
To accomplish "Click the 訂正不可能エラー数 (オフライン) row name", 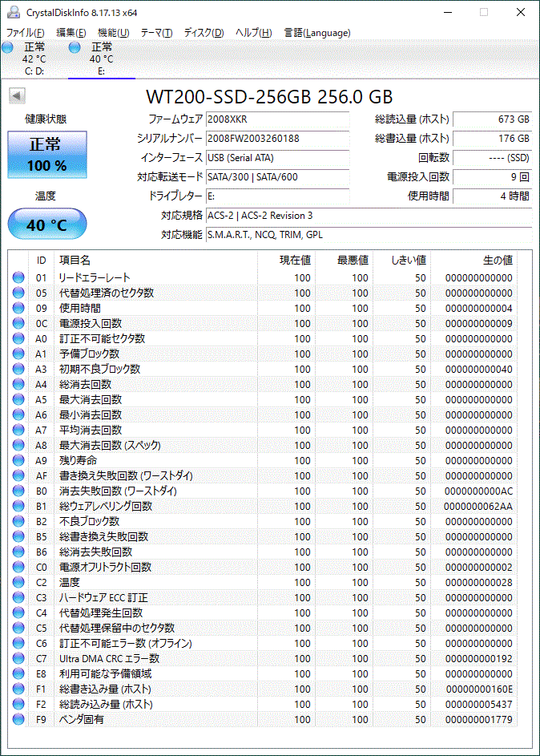I will pos(125,643).
